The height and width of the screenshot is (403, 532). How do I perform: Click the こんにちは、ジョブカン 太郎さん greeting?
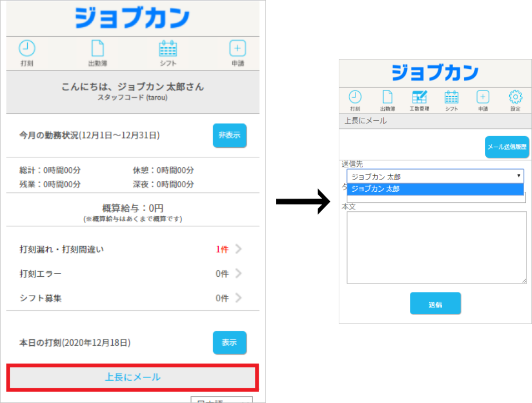pyautogui.click(x=133, y=87)
